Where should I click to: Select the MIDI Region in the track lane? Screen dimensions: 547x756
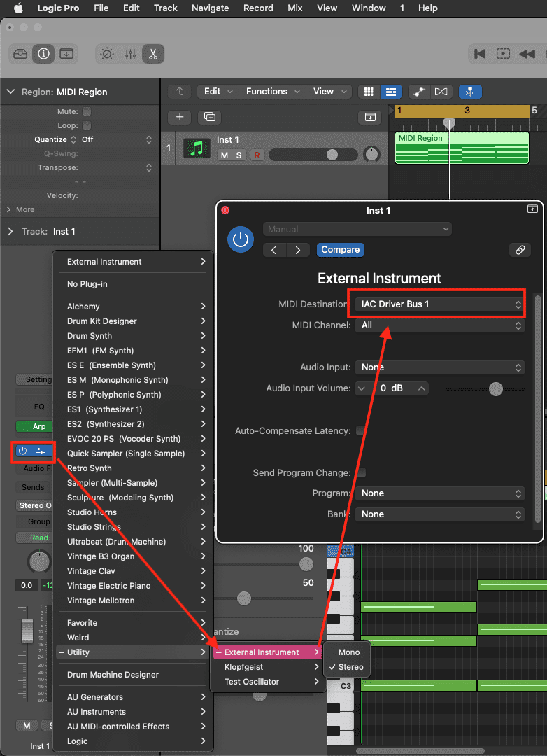pos(462,148)
